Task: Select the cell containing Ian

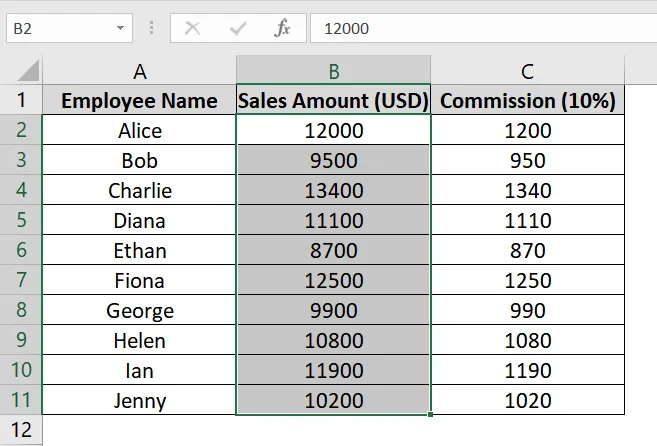Action: coord(140,370)
